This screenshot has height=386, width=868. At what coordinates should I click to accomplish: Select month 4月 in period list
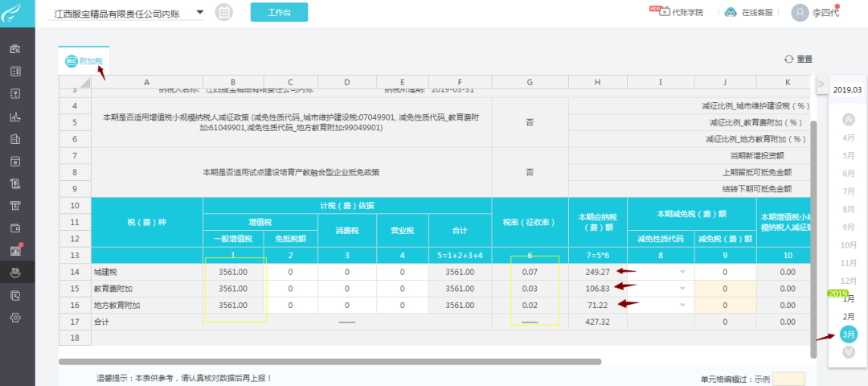coord(848,138)
